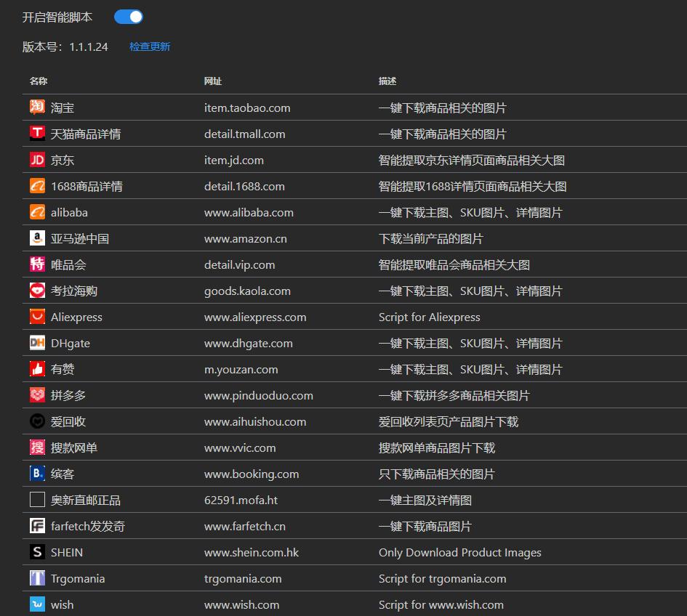Click the Trgomania icon
The image size is (687, 616).
click(37, 578)
